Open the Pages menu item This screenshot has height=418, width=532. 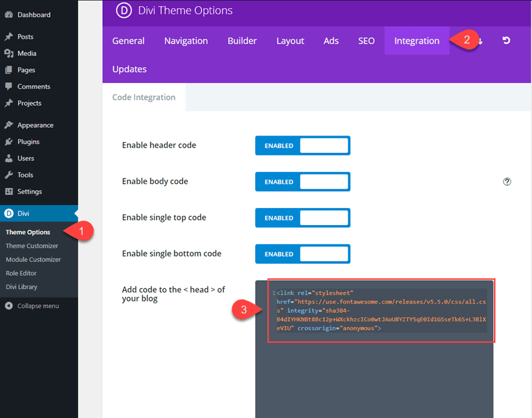tap(26, 70)
